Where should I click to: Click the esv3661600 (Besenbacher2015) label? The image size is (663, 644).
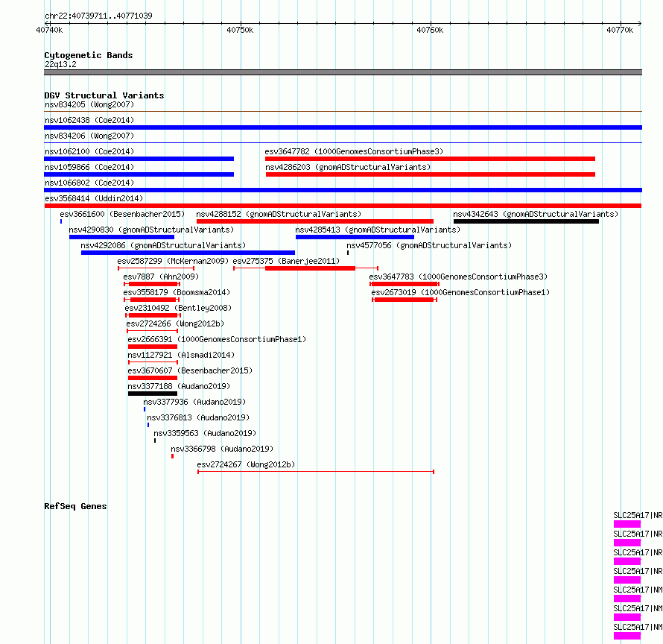(x=122, y=214)
